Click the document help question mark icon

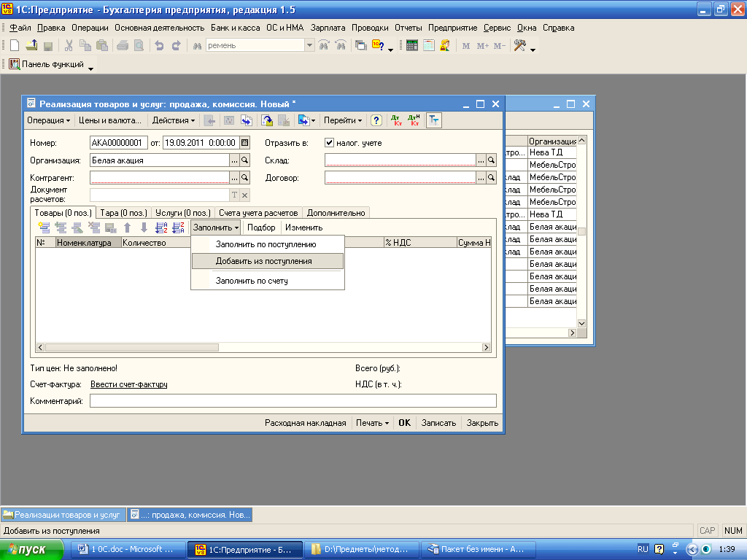coord(376,120)
